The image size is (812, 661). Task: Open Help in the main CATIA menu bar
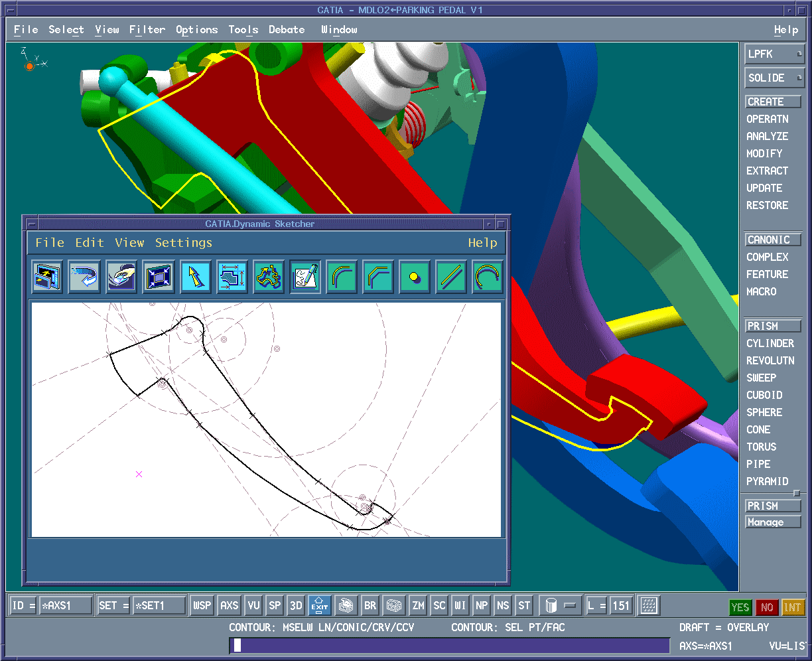point(786,30)
